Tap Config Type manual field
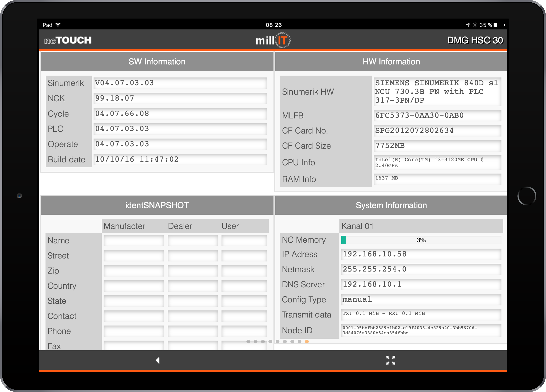 [421, 300]
